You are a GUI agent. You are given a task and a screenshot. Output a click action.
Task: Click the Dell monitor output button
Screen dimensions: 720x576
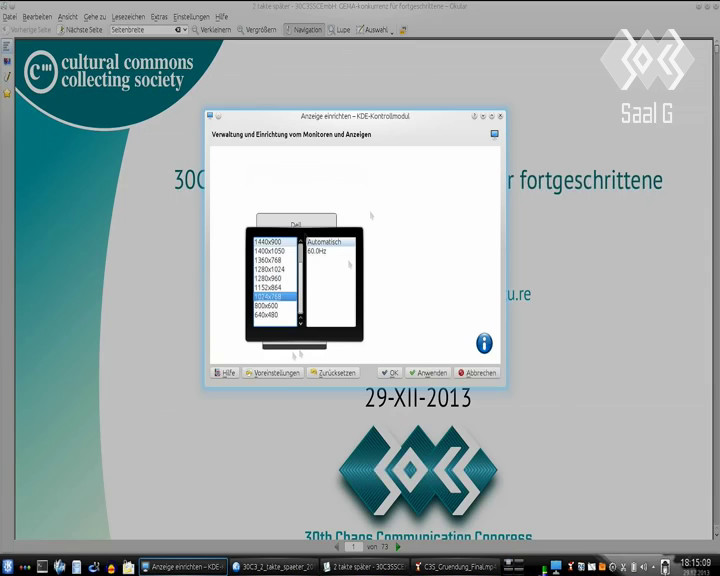tap(296, 220)
